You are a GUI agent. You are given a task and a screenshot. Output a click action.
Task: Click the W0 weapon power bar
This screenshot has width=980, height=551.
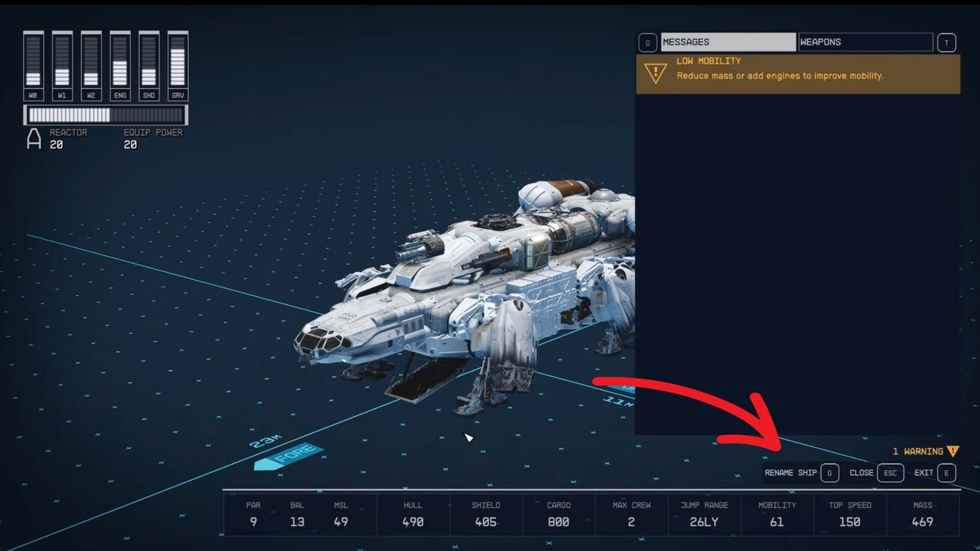point(33,61)
